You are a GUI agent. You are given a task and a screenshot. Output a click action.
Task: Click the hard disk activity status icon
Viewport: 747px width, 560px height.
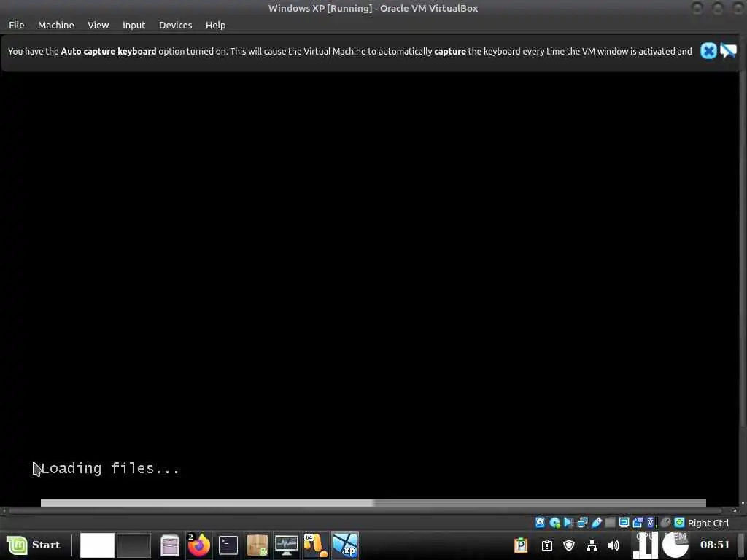pyautogui.click(x=541, y=523)
